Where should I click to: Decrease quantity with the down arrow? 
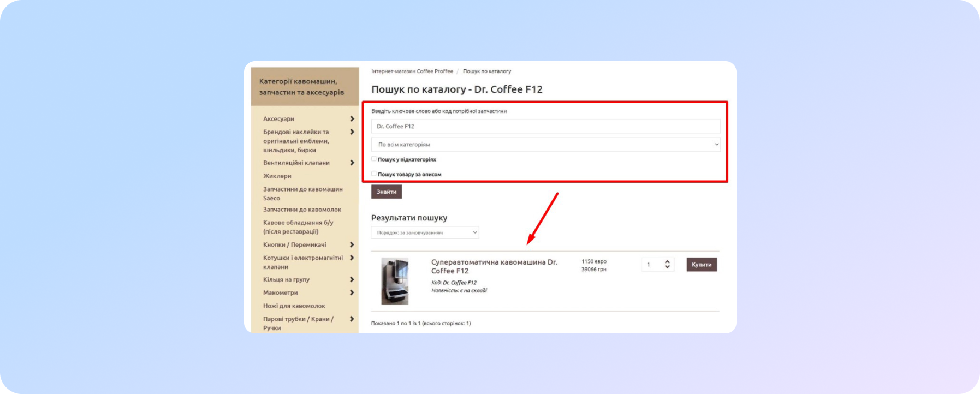tap(667, 267)
